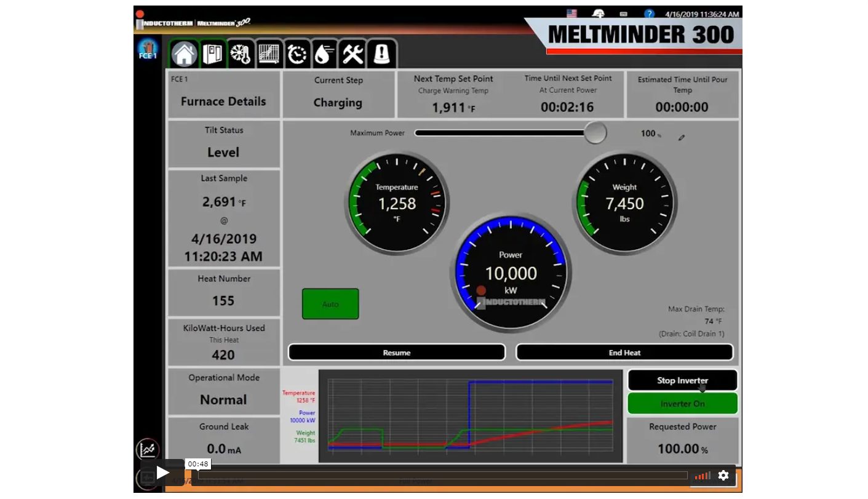
Task: Click the Temperature gauge
Action: [397, 202]
